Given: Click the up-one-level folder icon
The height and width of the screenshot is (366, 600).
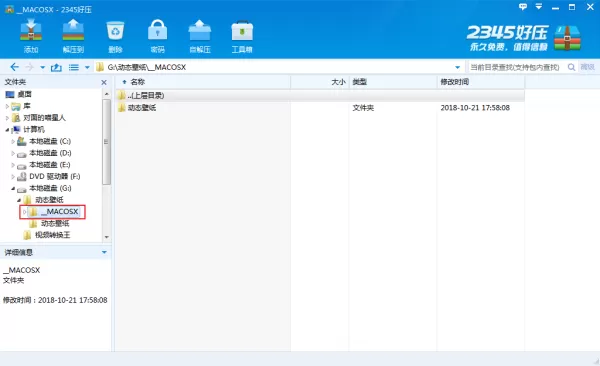Looking at the screenshot, I should (x=56, y=67).
